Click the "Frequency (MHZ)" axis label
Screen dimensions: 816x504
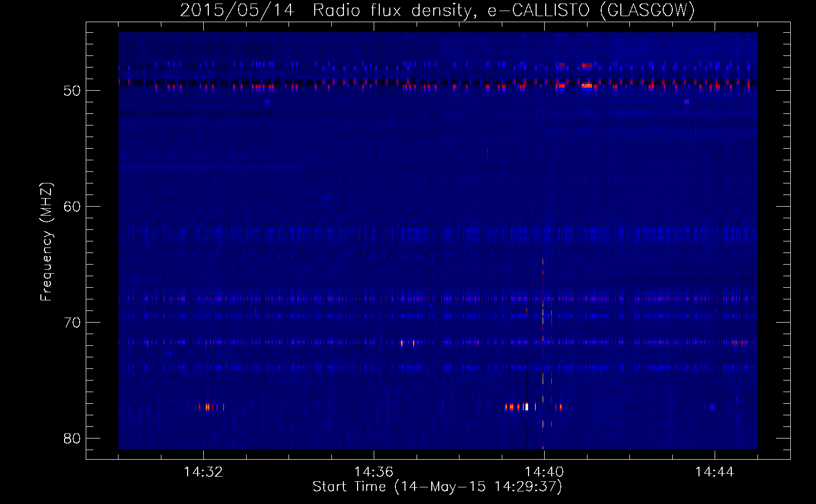[46, 242]
